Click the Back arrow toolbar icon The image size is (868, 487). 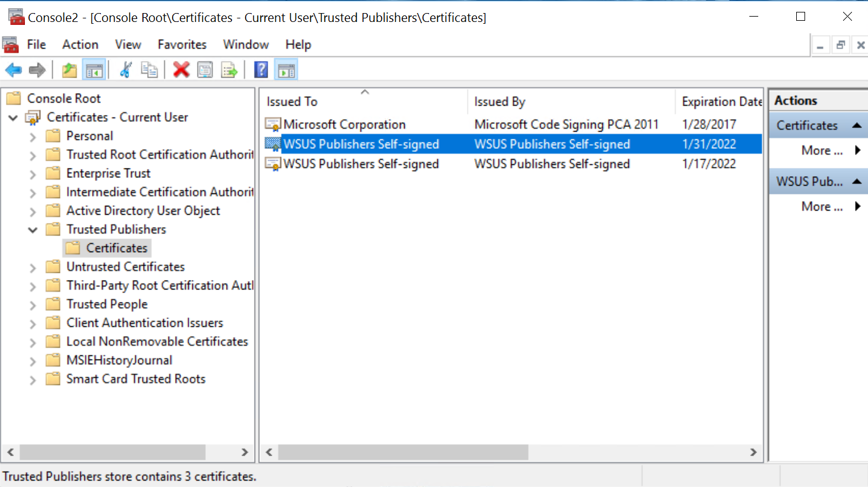point(14,70)
